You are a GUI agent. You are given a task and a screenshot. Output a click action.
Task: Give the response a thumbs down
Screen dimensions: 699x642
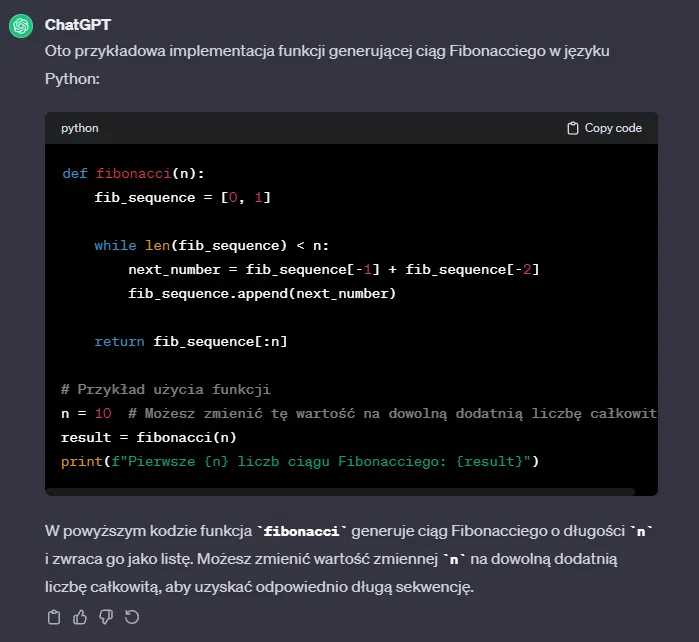(106, 616)
